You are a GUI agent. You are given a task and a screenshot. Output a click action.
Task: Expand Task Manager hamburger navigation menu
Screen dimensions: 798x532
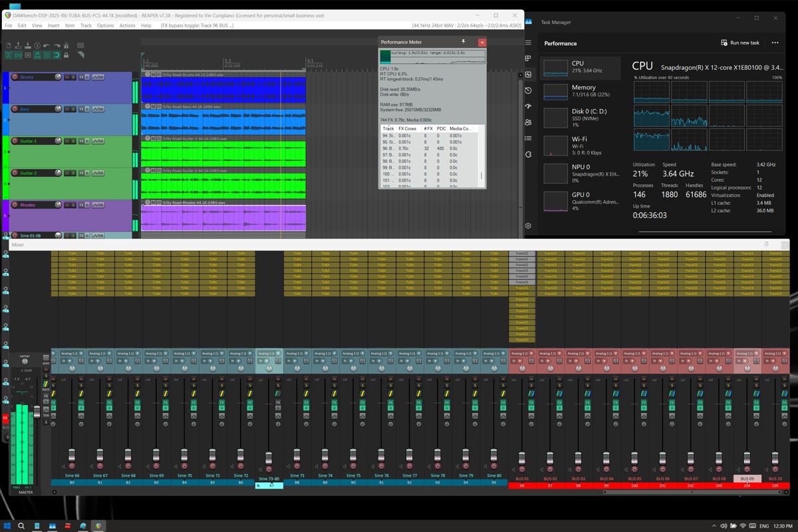pyautogui.click(x=528, y=43)
